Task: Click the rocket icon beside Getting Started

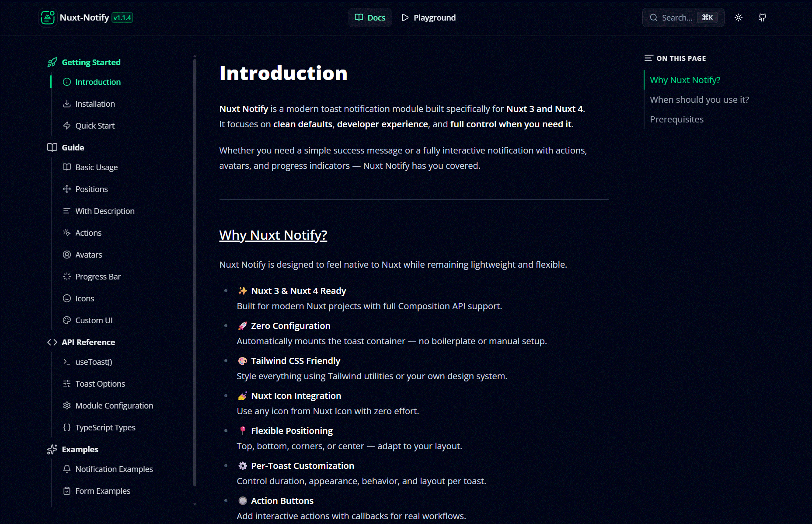Action: (x=52, y=62)
